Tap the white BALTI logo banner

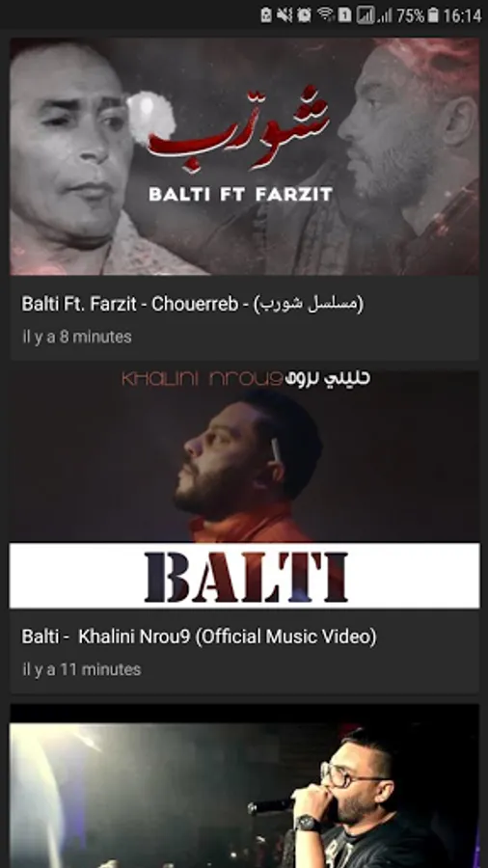click(x=244, y=576)
